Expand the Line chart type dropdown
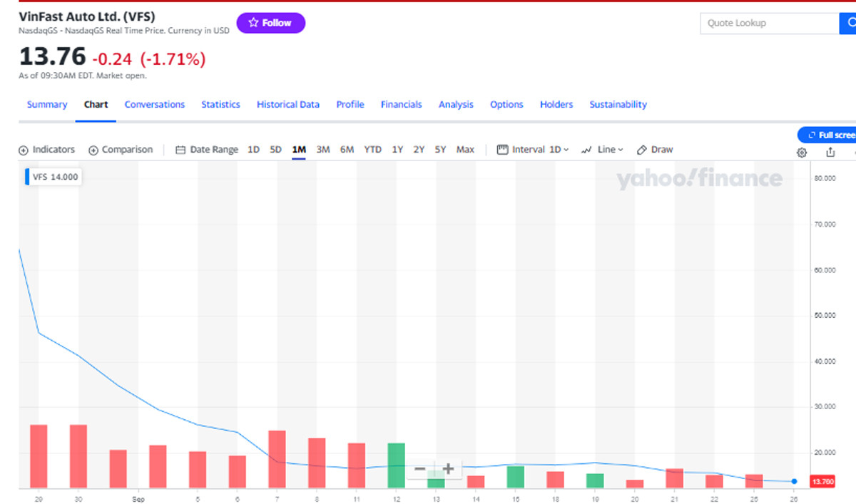Image resolution: width=856 pixels, height=504 pixels. tap(603, 150)
